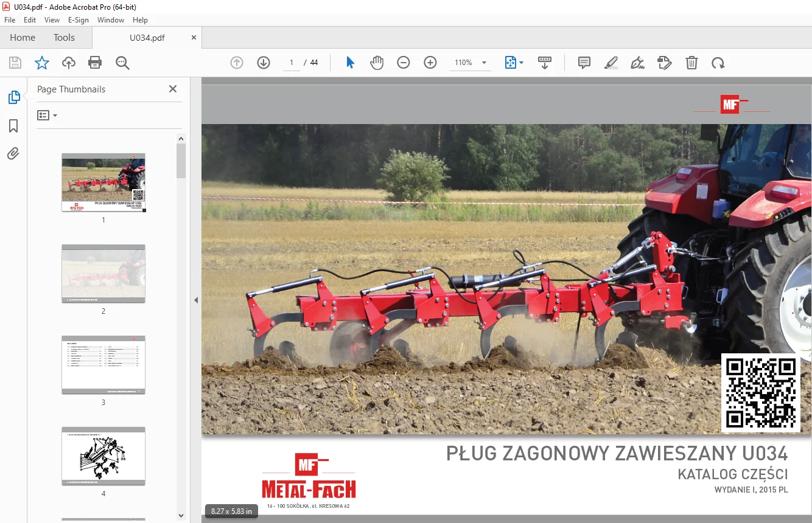
Task: Click the page size 8.27 x 5.83 in label
Action: 232,511
